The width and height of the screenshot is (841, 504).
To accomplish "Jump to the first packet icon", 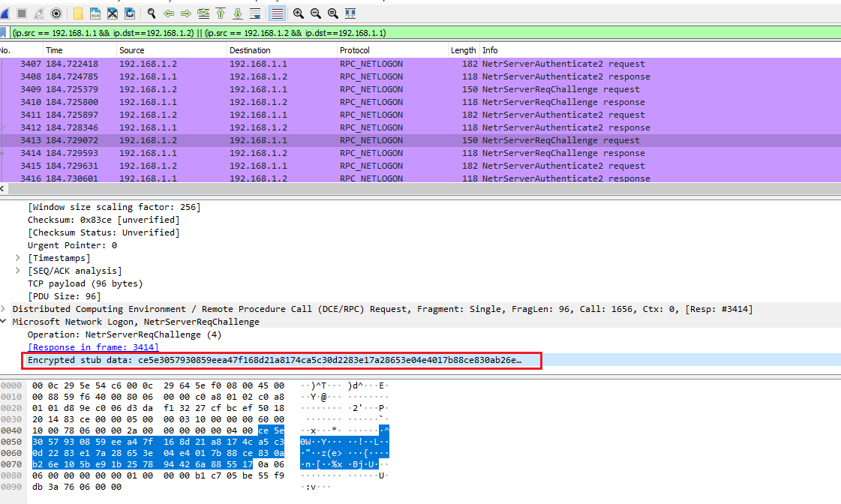I will pyautogui.click(x=221, y=13).
